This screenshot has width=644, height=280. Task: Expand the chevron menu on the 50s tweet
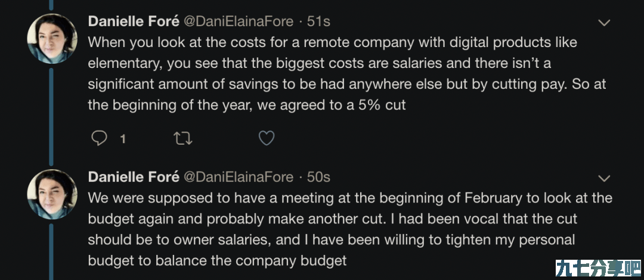[604, 179]
